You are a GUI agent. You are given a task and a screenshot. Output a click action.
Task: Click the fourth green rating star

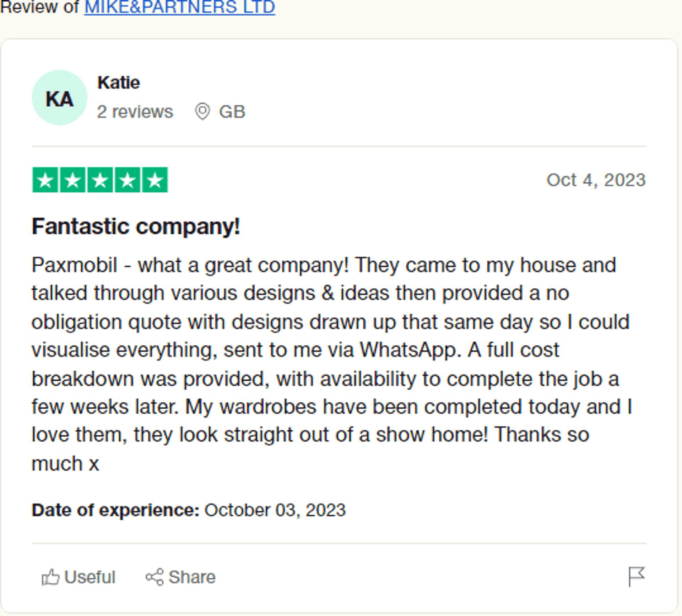(128, 180)
